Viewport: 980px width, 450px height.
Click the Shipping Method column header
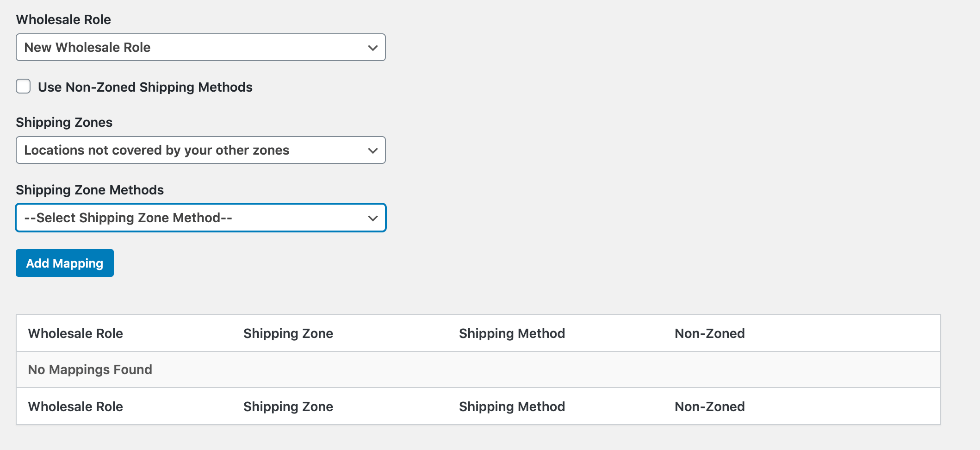coord(512,333)
